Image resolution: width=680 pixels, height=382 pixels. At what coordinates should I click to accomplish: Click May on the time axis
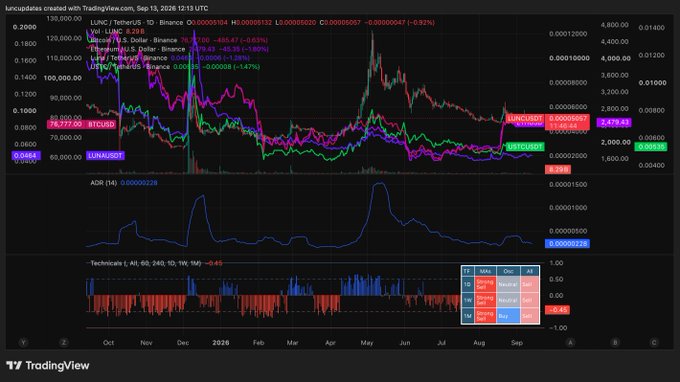coord(367,343)
